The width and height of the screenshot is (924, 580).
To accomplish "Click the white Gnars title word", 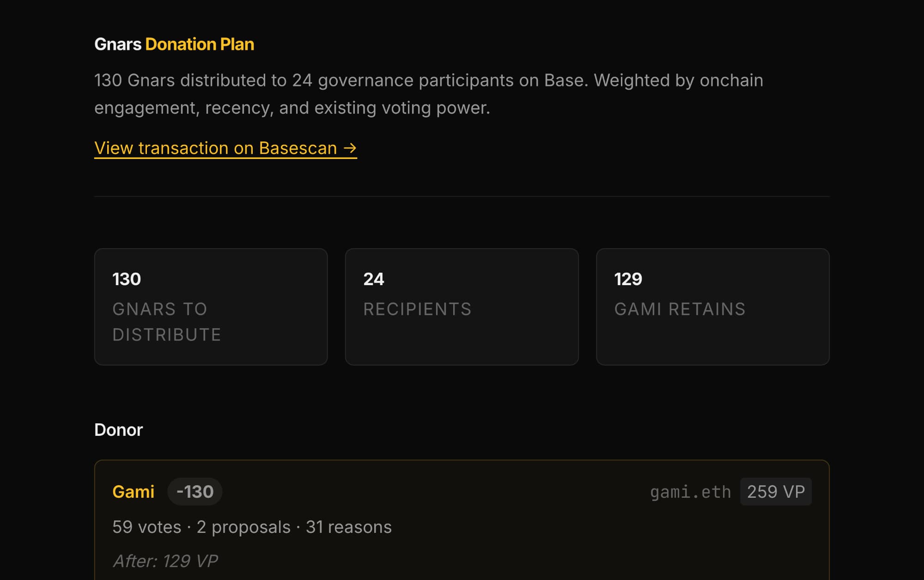I will coord(118,44).
